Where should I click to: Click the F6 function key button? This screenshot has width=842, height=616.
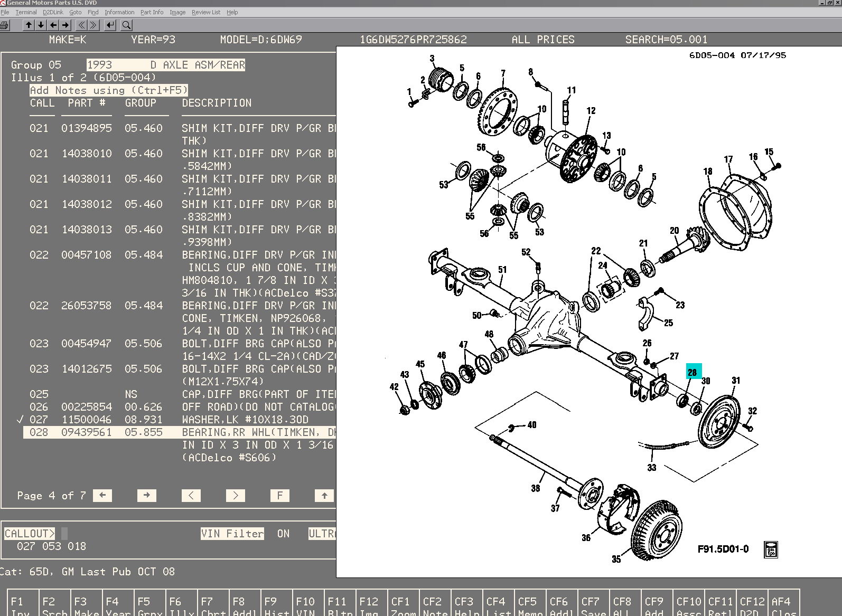(x=181, y=602)
